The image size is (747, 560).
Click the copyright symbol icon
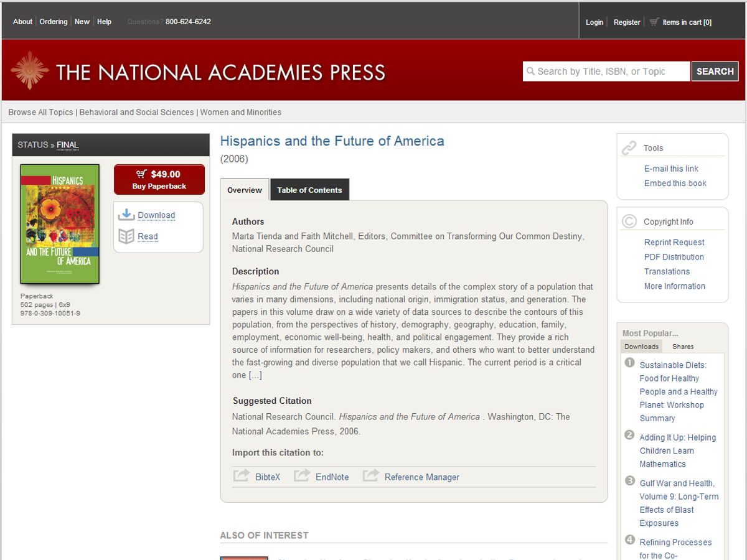tap(629, 222)
